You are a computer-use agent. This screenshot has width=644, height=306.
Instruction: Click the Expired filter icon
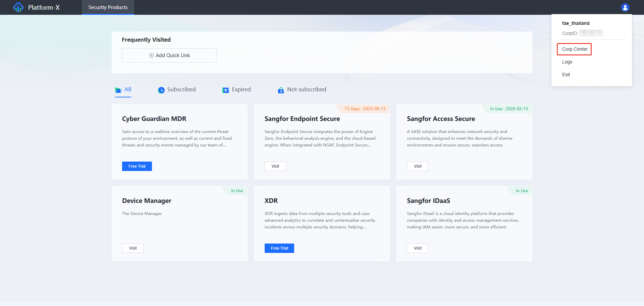(226, 90)
